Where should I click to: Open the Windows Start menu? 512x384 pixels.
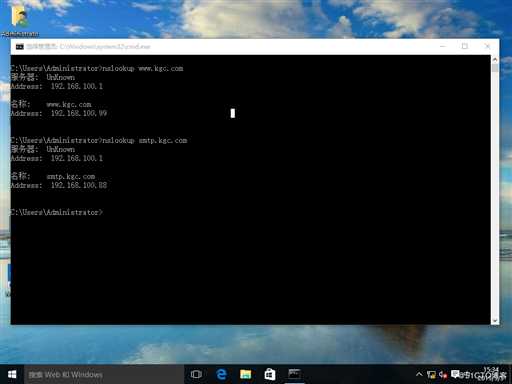click(12, 374)
